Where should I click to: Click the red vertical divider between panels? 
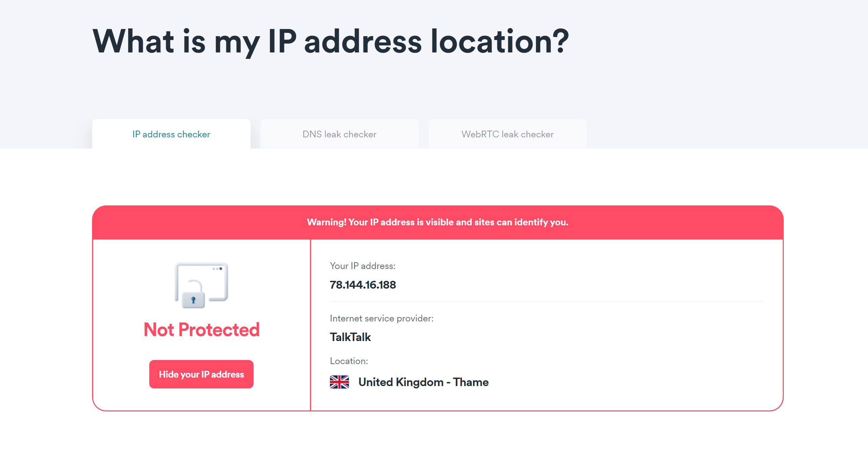310,325
